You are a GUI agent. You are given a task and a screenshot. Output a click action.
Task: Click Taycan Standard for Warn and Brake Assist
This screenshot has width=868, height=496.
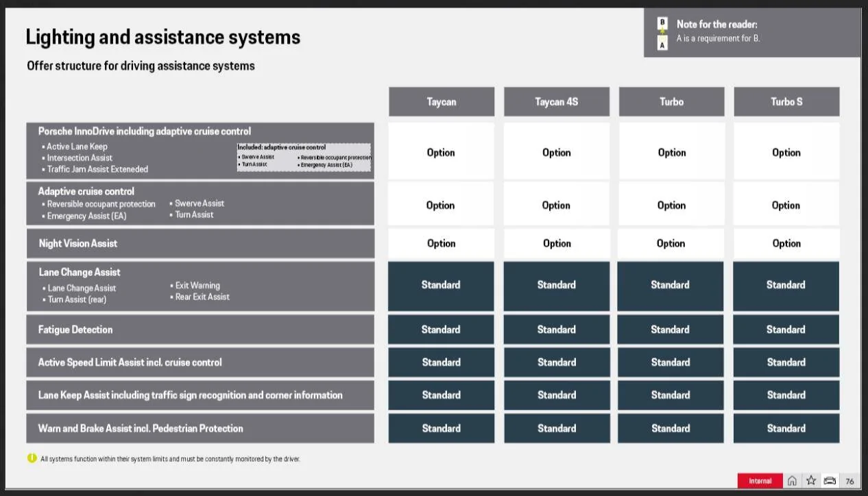pos(442,428)
